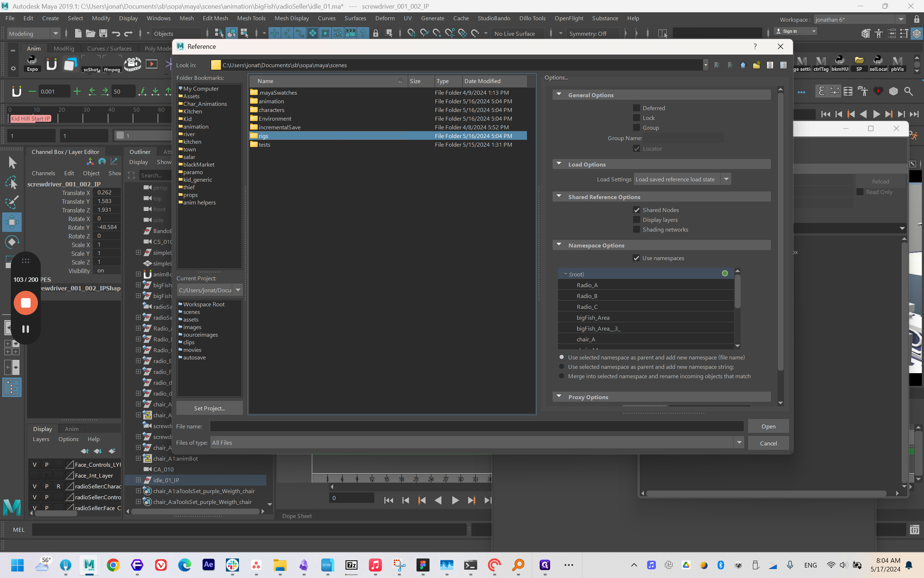
Task: Click Cancel in the Reference dialog
Action: 768,444
